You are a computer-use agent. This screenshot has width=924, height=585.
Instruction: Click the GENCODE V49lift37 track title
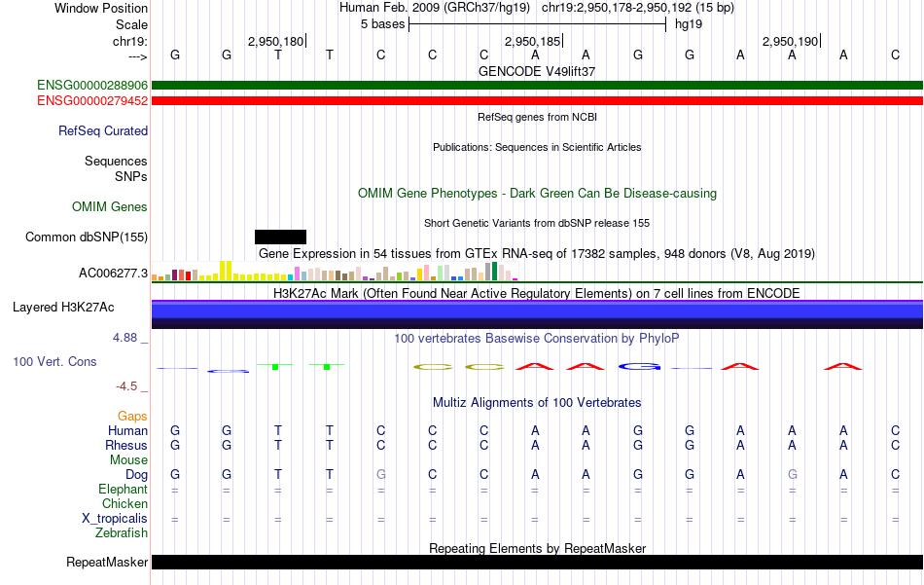pyautogui.click(x=537, y=71)
